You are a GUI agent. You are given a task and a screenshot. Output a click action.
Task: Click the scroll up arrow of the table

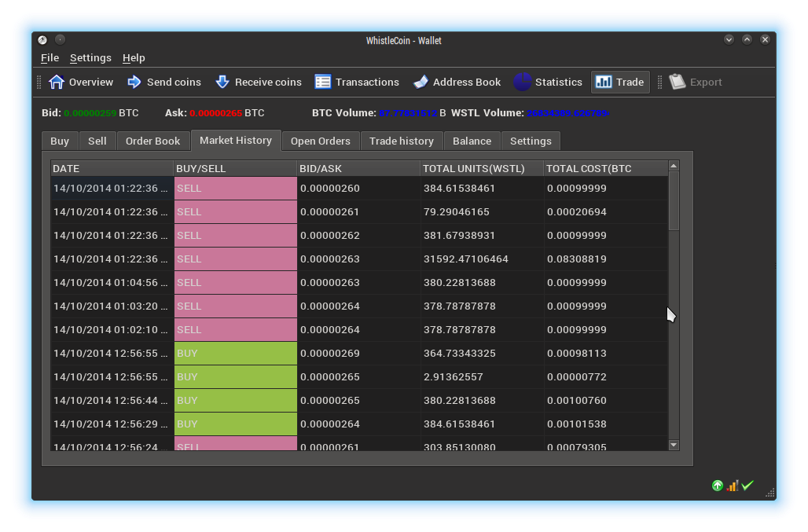pyautogui.click(x=674, y=166)
